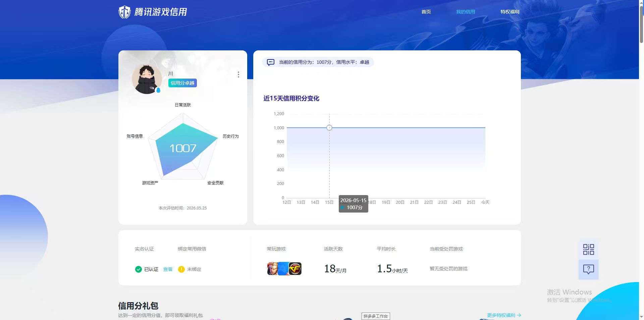Image resolution: width=644 pixels, height=320 pixels.
Task: Open the help question-mark floating icon
Action: coord(589,269)
